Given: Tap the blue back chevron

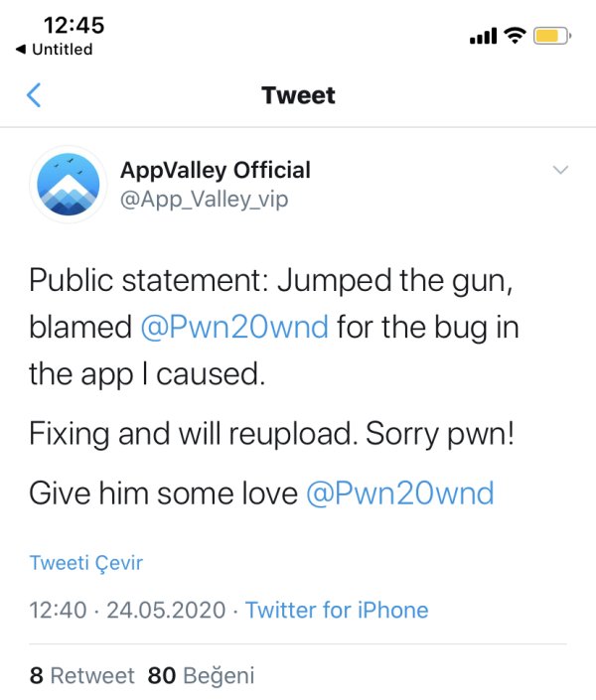Looking at the screenshot, I should tap(34, 95).
